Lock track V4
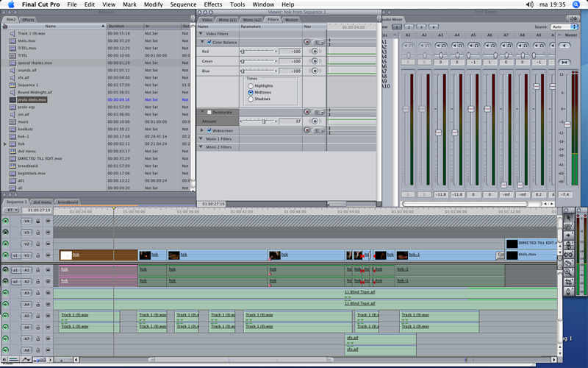The width and height of the screenshot is (588, 368). point(38,222)
